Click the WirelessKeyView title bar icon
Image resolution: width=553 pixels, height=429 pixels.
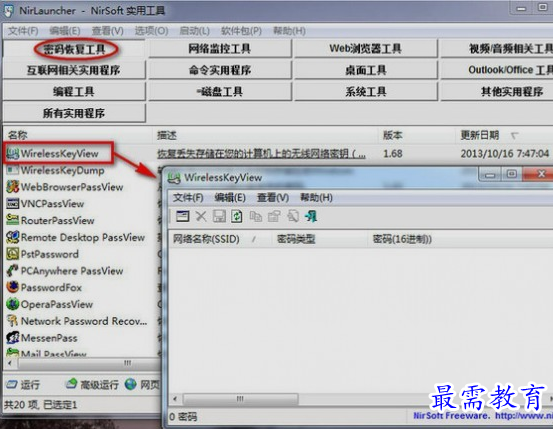(x=174, y=177)
